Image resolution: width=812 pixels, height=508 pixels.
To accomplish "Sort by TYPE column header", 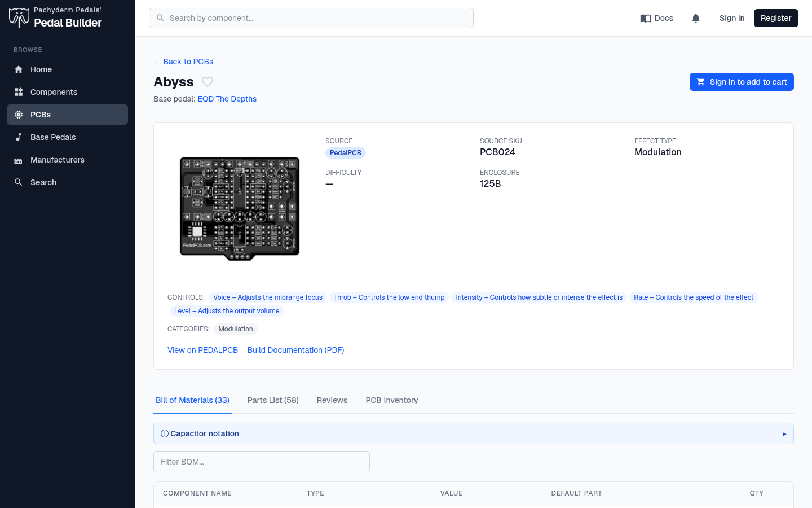I will [315, 493].
